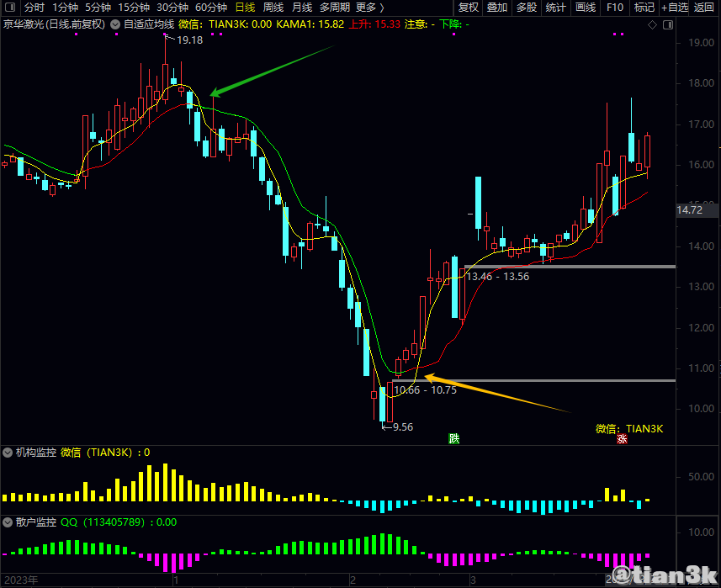This screenshot has height=588, width=721.
Task: Open F10 company info
Action: point(615,8)
